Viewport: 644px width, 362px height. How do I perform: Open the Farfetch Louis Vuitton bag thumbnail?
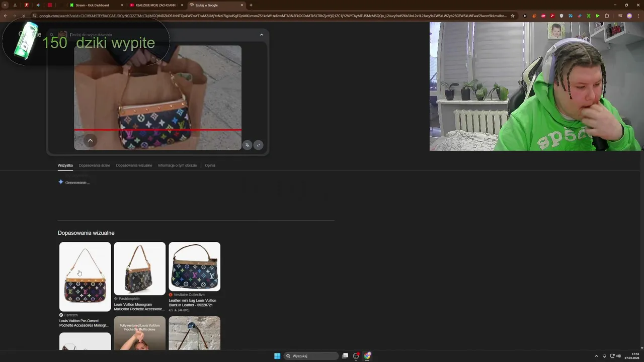pyautogui.click(x=85, y=277)
